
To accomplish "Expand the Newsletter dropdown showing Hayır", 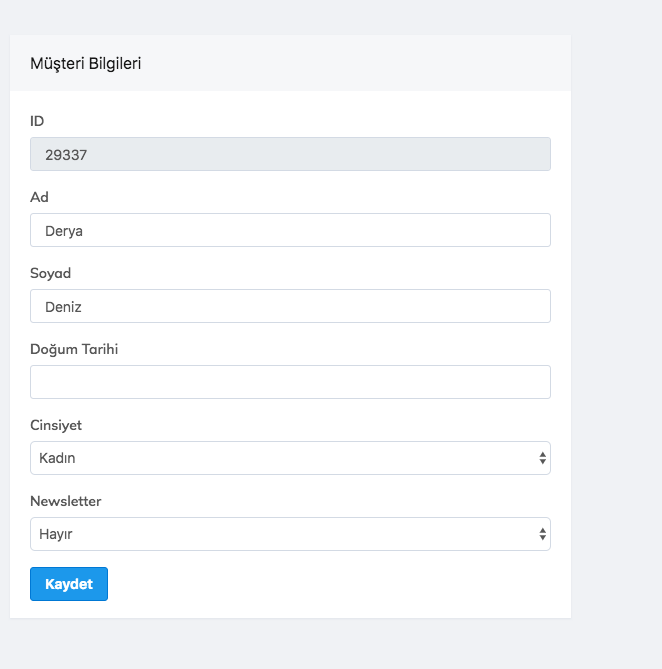I will click(290, 534).
